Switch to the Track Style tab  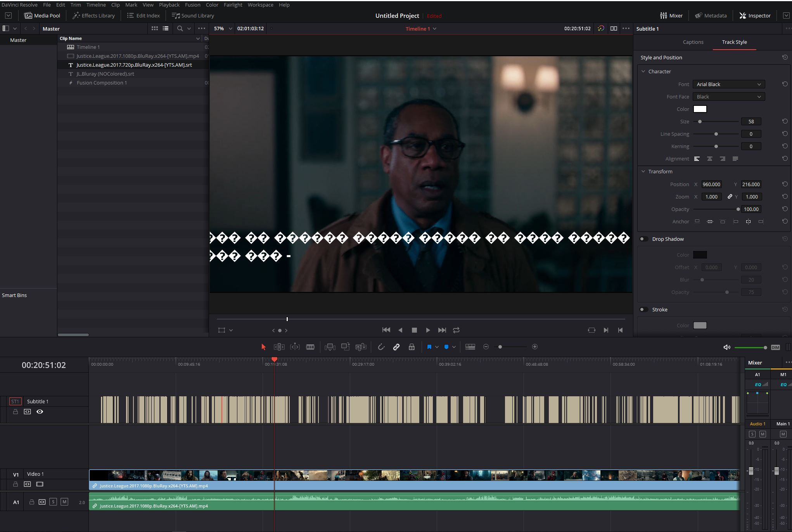[x=734, y=42]
